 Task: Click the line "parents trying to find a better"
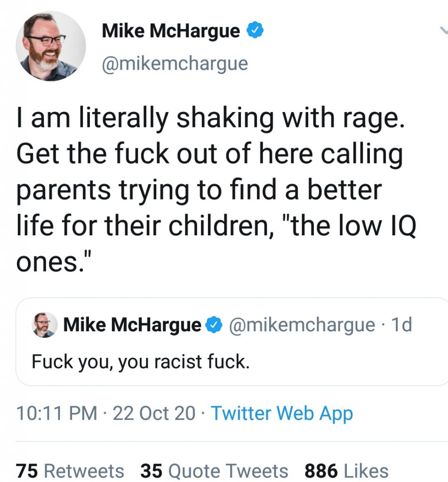pyautogui.click(x=199, y=190)
